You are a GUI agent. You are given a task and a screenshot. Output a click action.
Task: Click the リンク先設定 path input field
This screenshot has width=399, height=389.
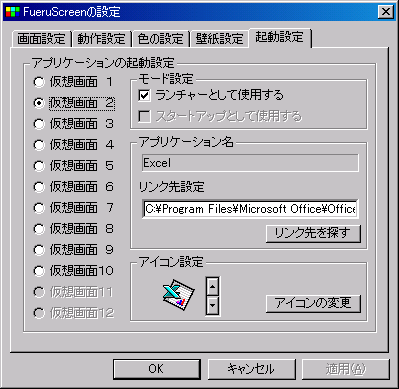[250, 209]
